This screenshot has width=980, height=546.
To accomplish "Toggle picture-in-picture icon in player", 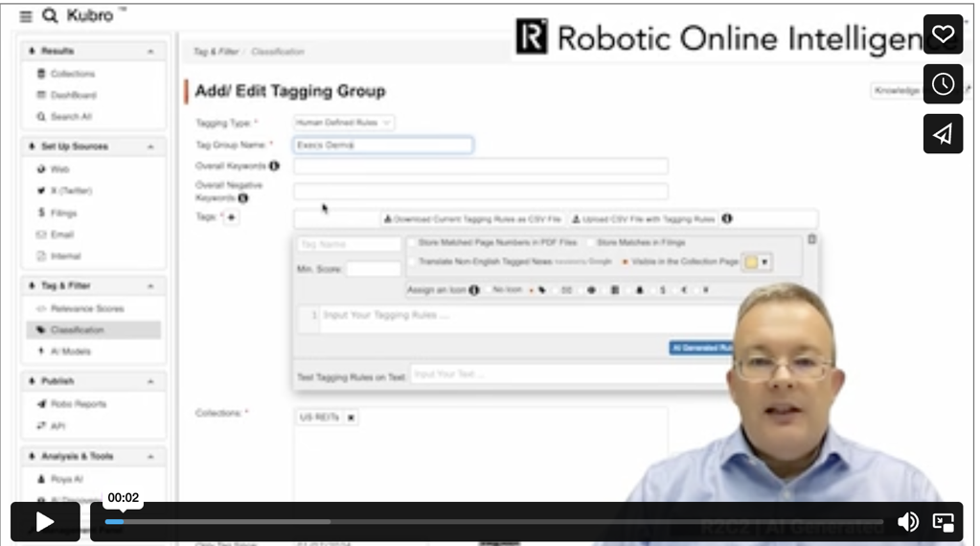I will [943, 522].
